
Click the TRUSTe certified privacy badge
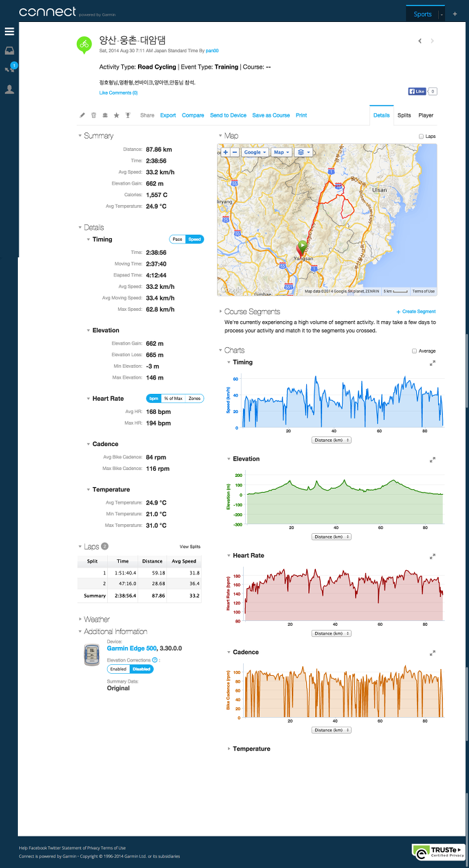[438, 852]
